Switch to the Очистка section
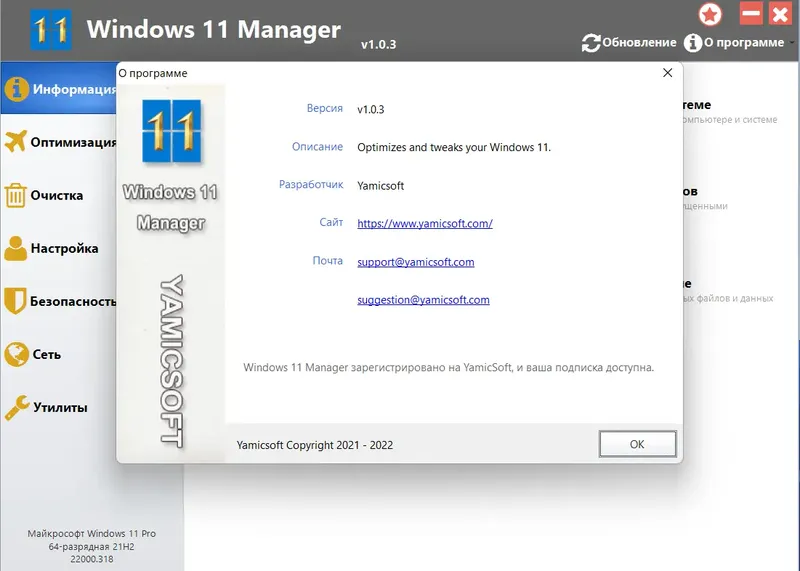This screenshot has width=800, height=571. click(58, 195)
